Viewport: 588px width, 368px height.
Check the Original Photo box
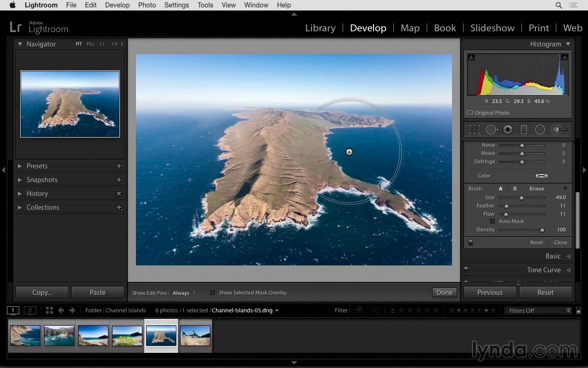[x=469, y=113]
